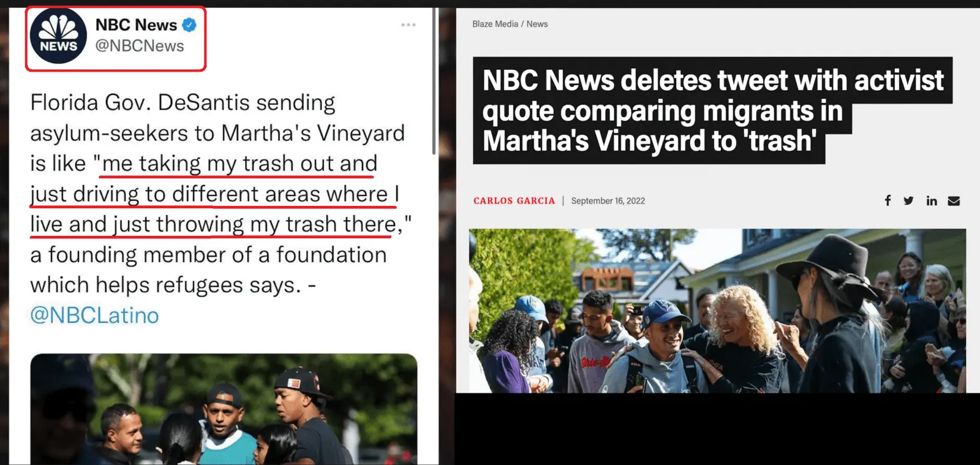Open the News breadcrumb section
Screen dimensions: 980x465
[x=537, y=24]
